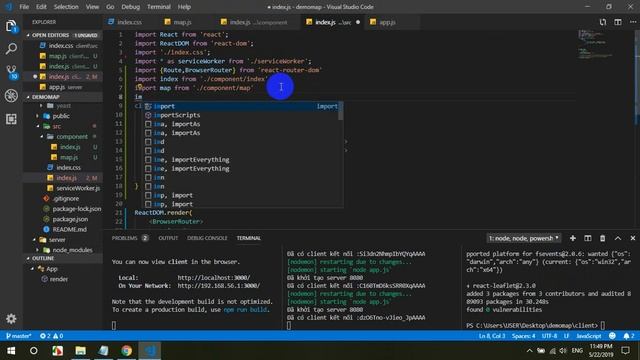Click master branch indicator in status bar
640x360 pixels.
click(x=19, y=336)
